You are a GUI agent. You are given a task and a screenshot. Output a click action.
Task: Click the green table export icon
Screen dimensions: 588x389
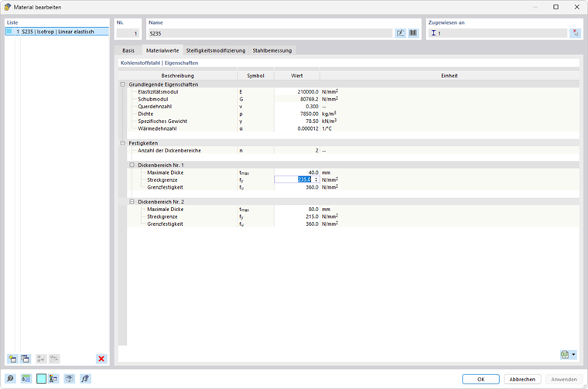coord(564,354)
